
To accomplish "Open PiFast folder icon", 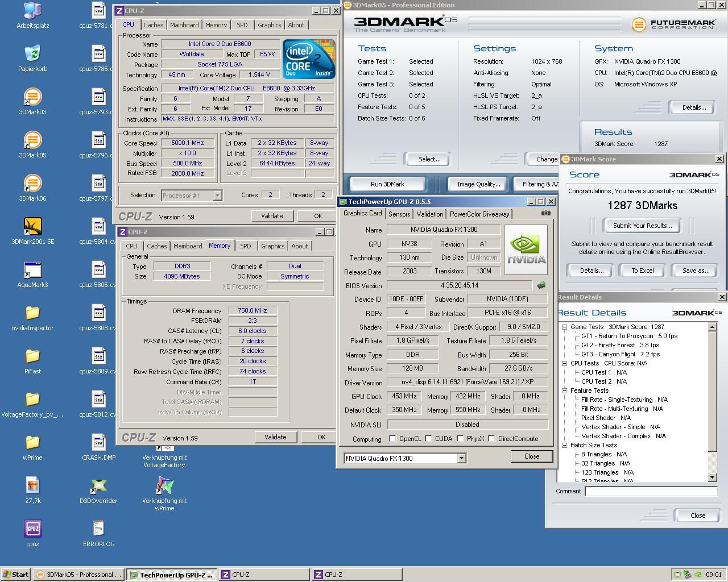I will (32, 361).
